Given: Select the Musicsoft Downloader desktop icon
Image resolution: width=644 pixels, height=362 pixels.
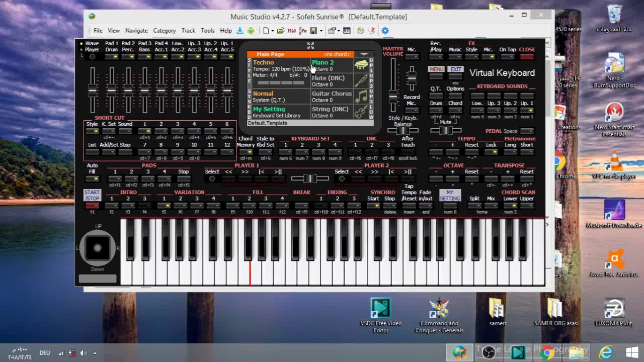Looking at the screenshot, I should click(x=614, y=214).
